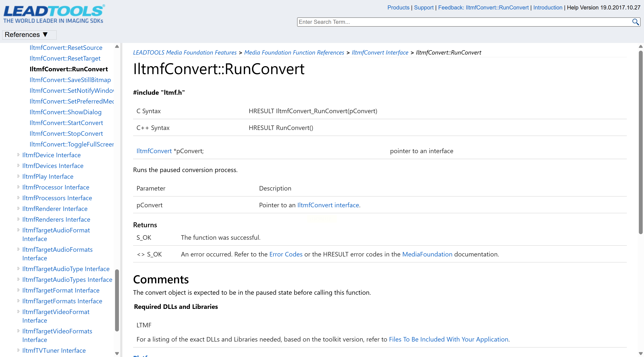This screenshot has height=357, width=644.
Task: Expand the IltmfPlay Interface node
Action: click(18, 176)
